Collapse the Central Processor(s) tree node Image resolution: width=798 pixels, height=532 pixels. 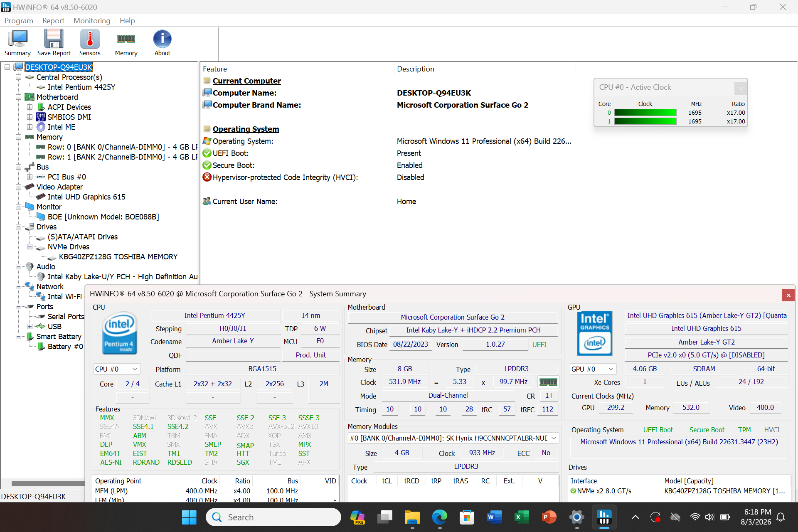tap(18, 77)
